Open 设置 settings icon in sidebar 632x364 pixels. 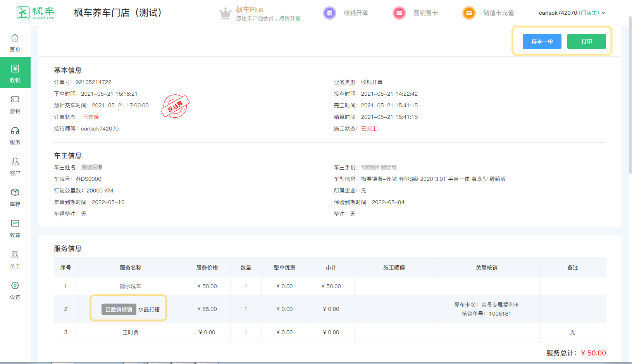[15, 286]
